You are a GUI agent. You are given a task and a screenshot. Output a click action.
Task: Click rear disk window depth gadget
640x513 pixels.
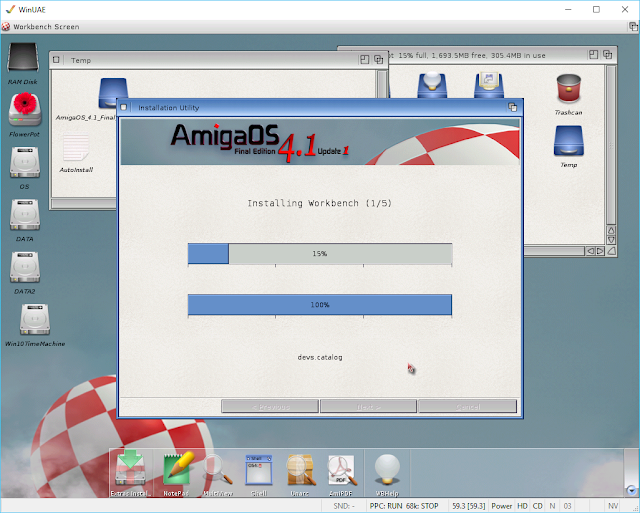(x=608, y=55)
